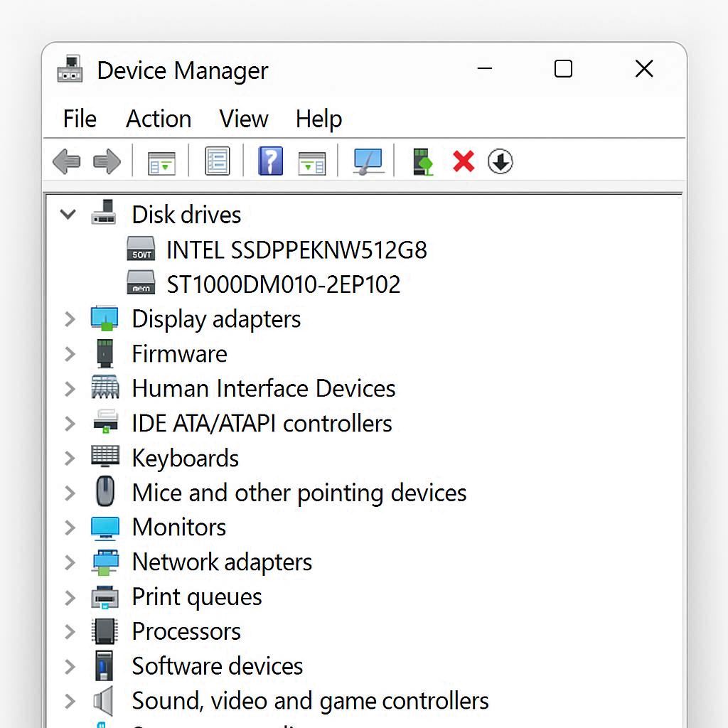Image resolution: width=728 pixels, height=728 pixels.
Task: Open the File menu
Action: [78, 119]
